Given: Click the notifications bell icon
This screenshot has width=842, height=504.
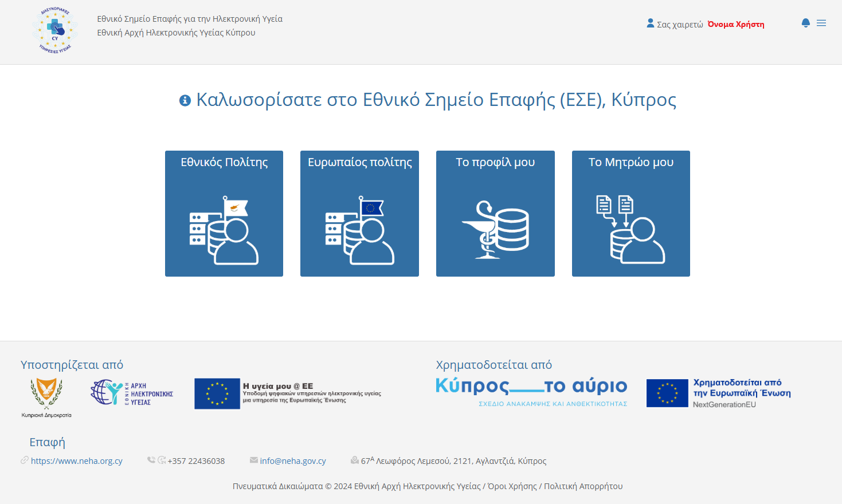Looking at the screenshot, I should pos(805,23).
